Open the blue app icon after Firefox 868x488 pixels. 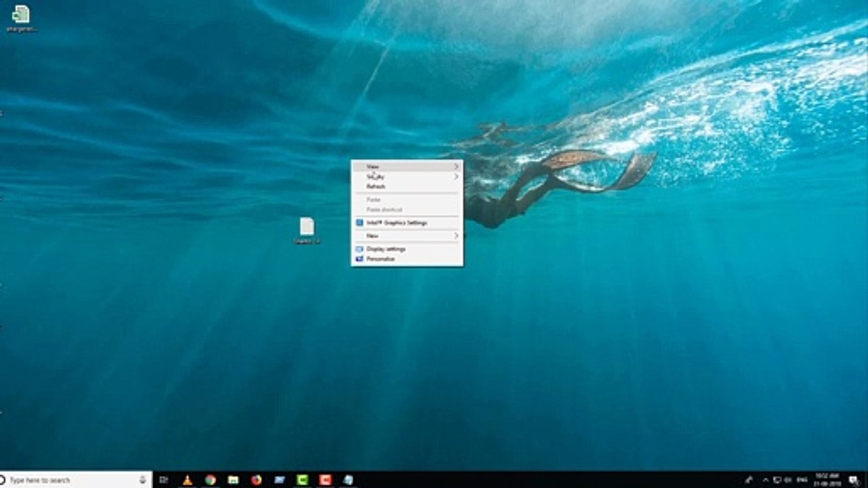279,480
